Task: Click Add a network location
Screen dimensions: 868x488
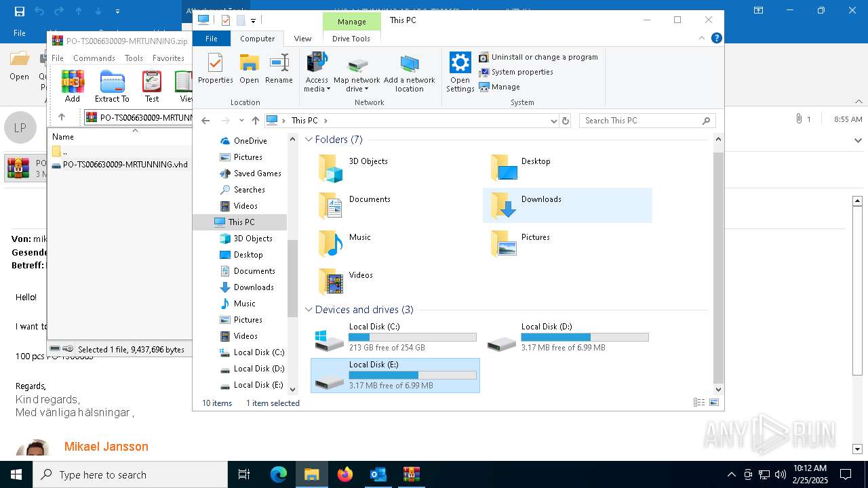Action: click(x=410, y=73)
